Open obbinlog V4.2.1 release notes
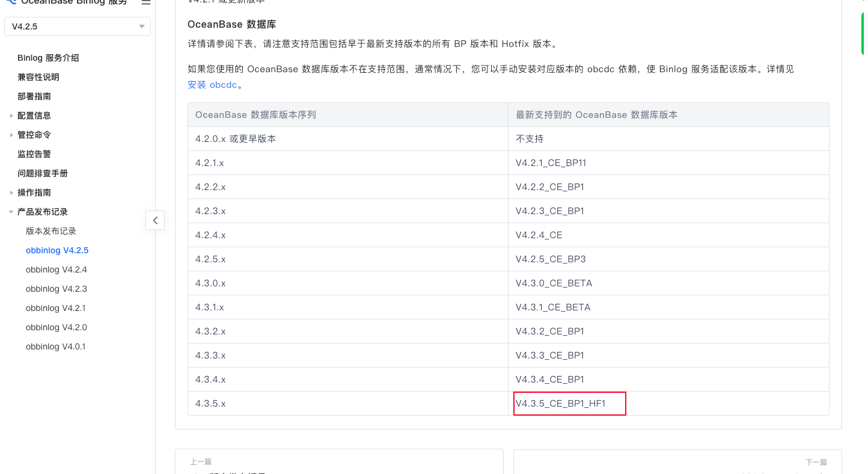Viewport: 868px width, 474px height. coord(56,308)
